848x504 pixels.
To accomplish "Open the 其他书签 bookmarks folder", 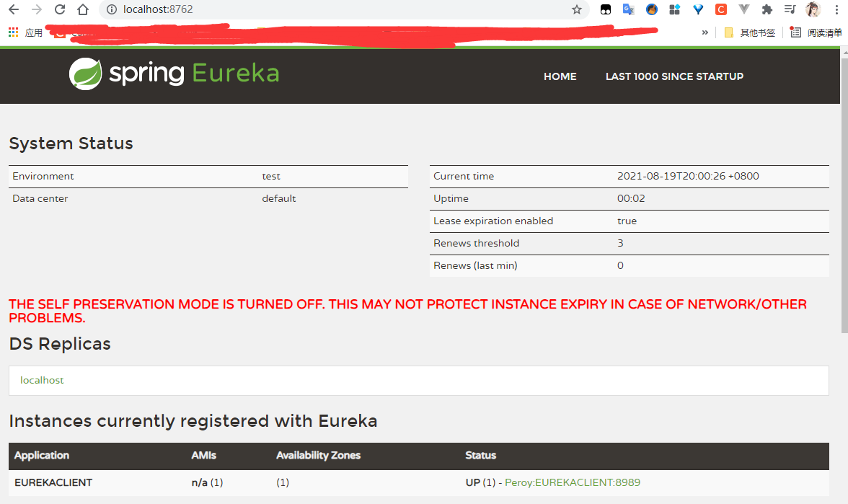I will click(750, 32).
